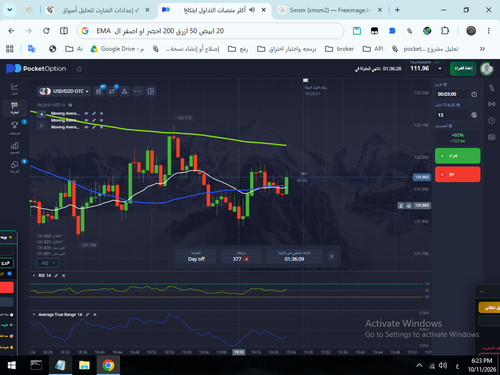The image size is (500, 375).
Task: Open the user profile avatar in PocketOption header
Action: pyautogui.click(x=487, y=69)
